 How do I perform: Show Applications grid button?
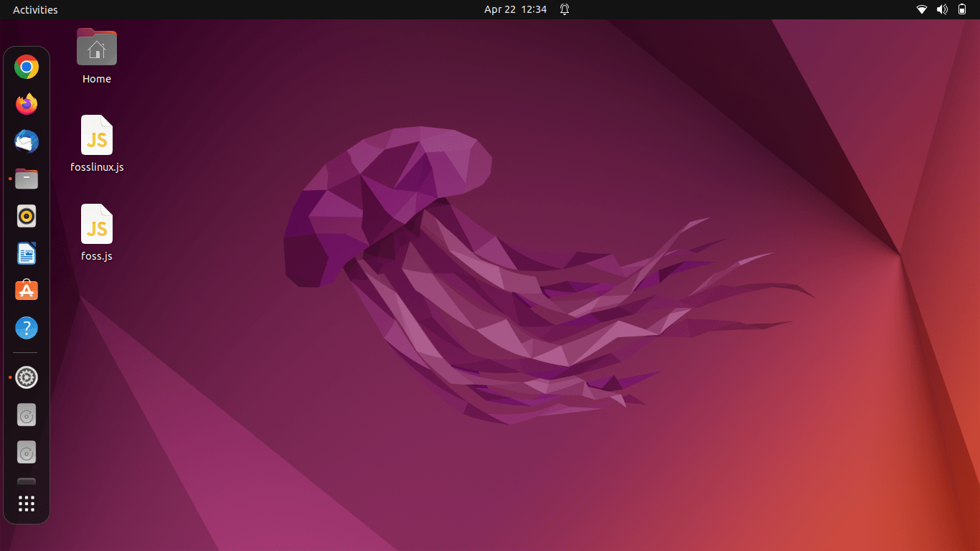point(27,504)
